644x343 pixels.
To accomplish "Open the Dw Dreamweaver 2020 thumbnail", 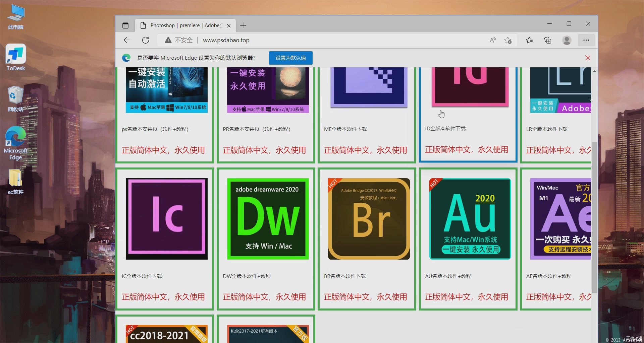I will pyautogui.click(x=268, y=219).
